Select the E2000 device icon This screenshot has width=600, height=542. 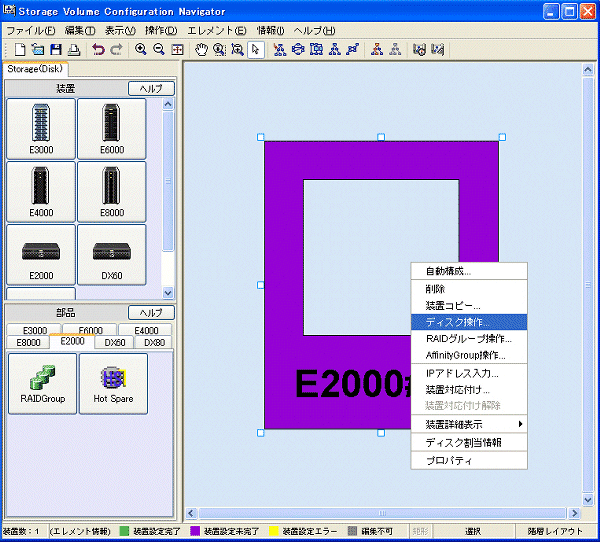[x=41, y=254]
